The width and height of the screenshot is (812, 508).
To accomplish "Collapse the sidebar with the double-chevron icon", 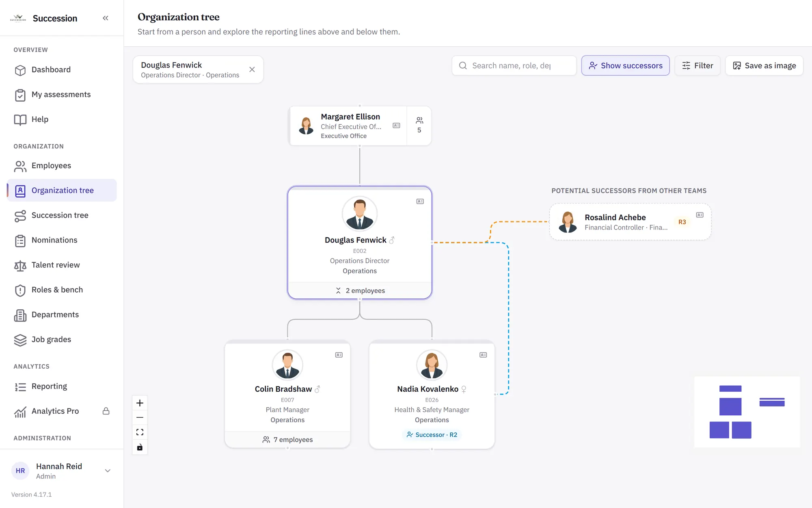I will point(106,18).
